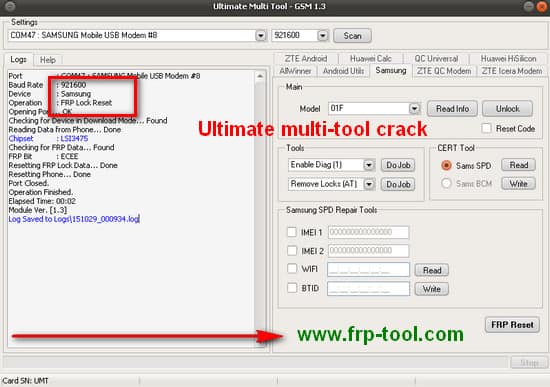Screen dimensions: 550x387
Task: Click 'Card SN: UMT' in status bar
Action: (25, 381)
